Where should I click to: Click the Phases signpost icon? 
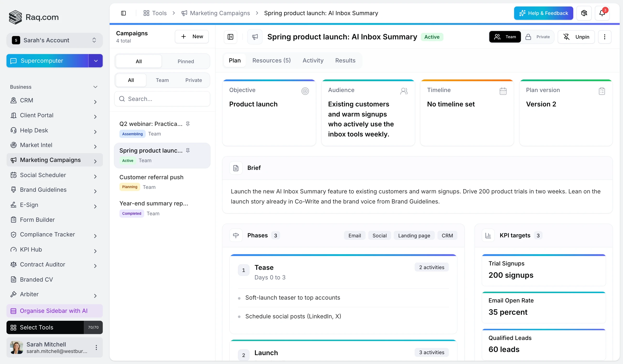236,235
